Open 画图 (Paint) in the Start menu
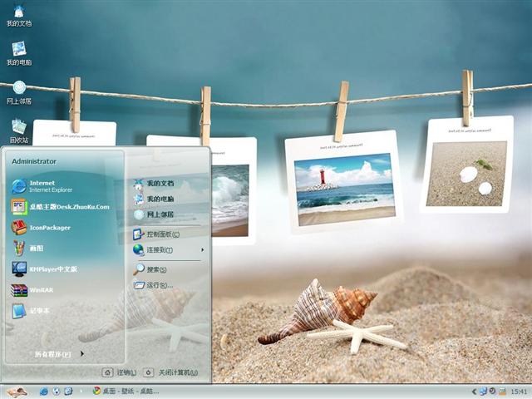532x399 pixels. [37, 248]
